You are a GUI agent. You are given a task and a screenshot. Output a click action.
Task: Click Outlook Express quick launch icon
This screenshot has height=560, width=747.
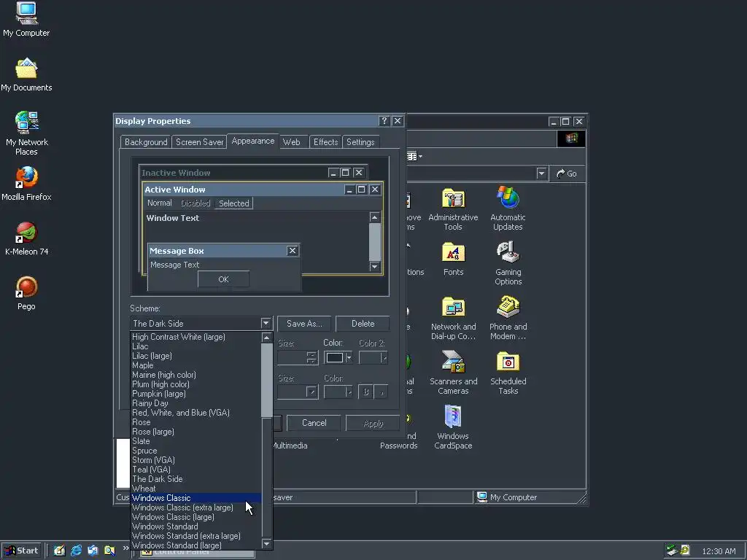coord(93,551)
